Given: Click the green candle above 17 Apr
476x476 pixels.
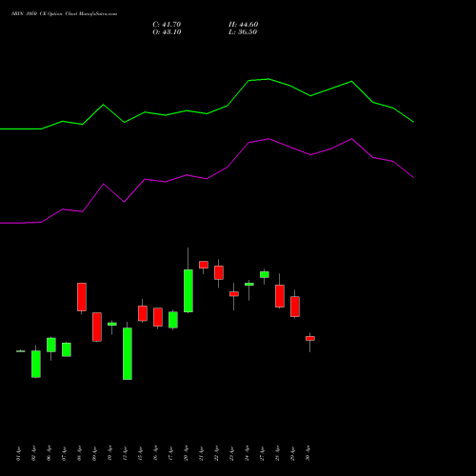Looking at the screenshot, I should (x=173, y=320).
